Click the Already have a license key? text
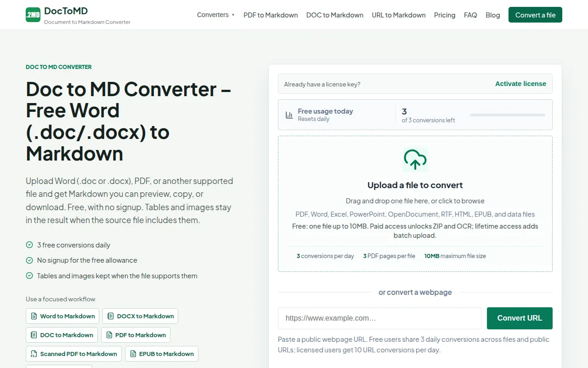 pyautogui.click(x=322, y=84)
